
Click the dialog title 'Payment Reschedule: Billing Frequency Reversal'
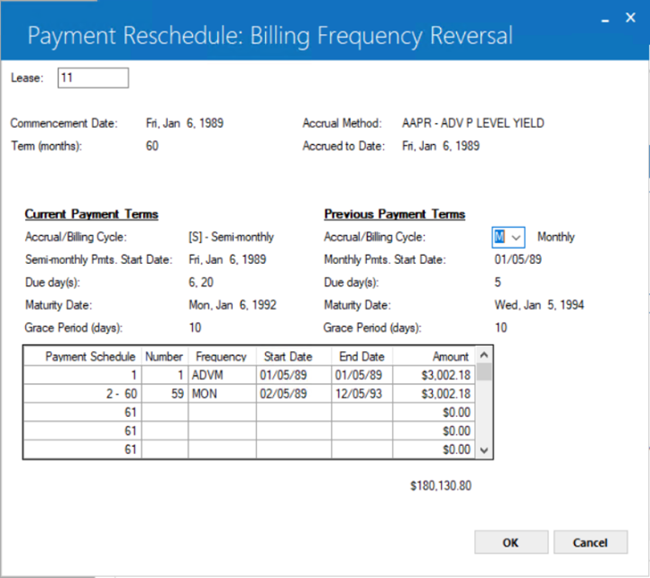tap(270, 36)
